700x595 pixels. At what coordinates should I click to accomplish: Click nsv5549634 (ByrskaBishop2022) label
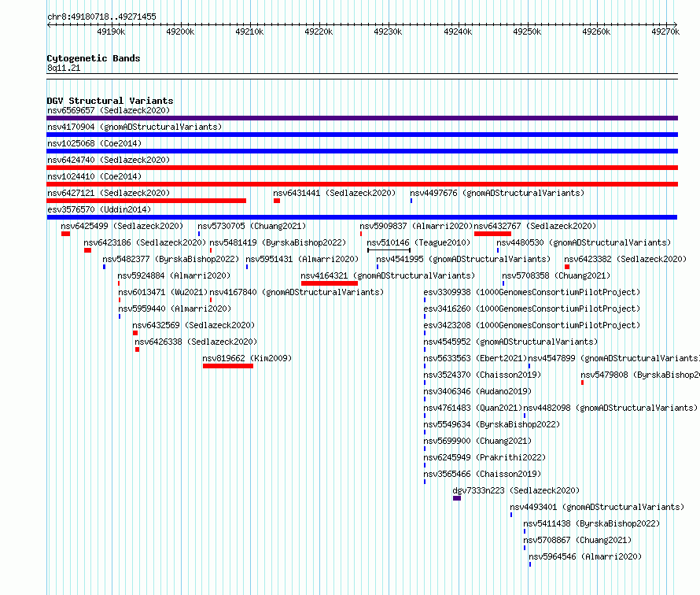click(x=492, y=424)
